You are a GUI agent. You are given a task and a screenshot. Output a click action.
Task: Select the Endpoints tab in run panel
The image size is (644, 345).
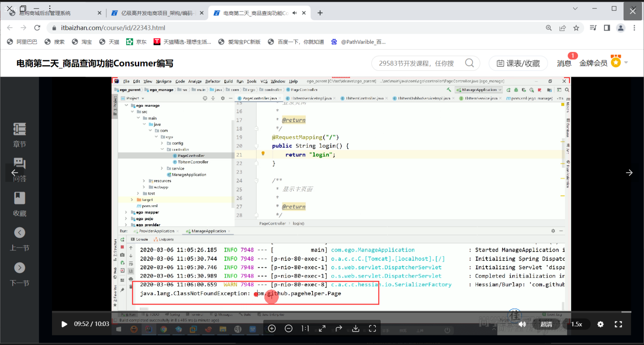tap(164, 239)
